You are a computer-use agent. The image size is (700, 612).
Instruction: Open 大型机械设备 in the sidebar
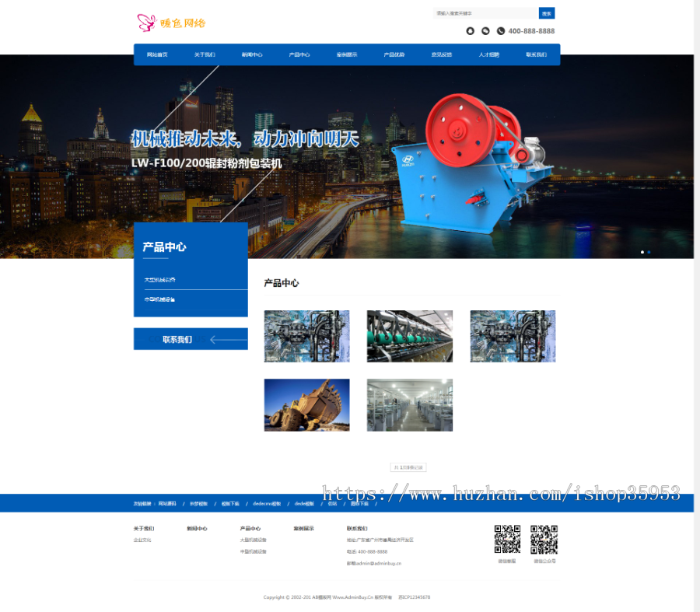(x=160, y=279)
